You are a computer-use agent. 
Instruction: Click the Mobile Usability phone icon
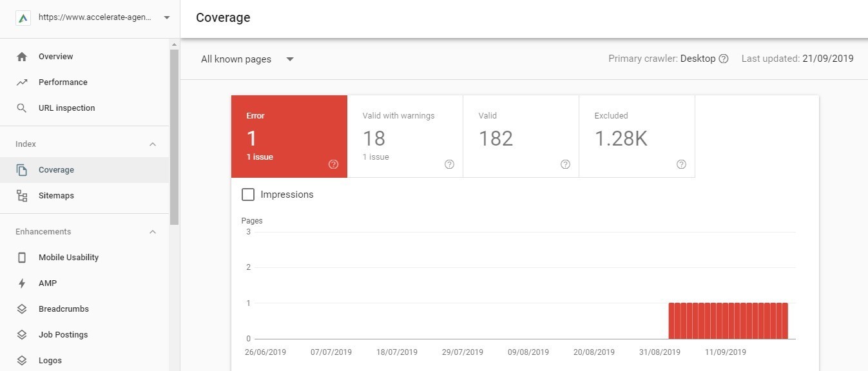(x=22, y=258)
